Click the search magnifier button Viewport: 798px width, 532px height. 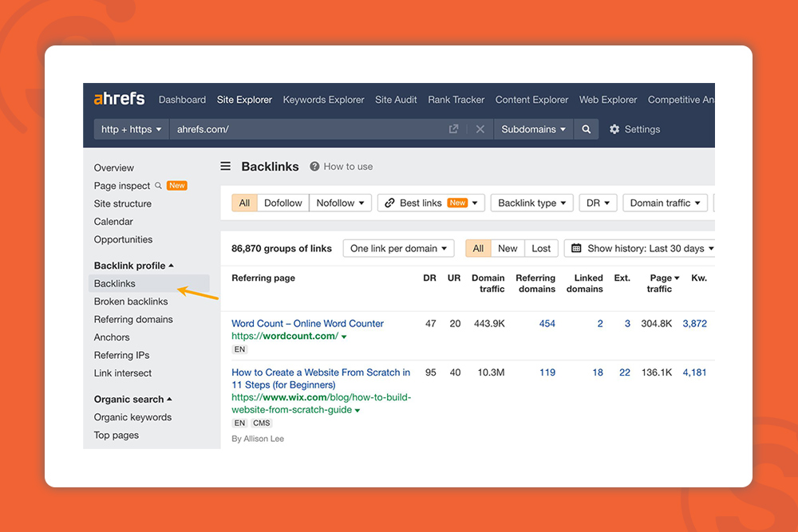click(587, 129)
